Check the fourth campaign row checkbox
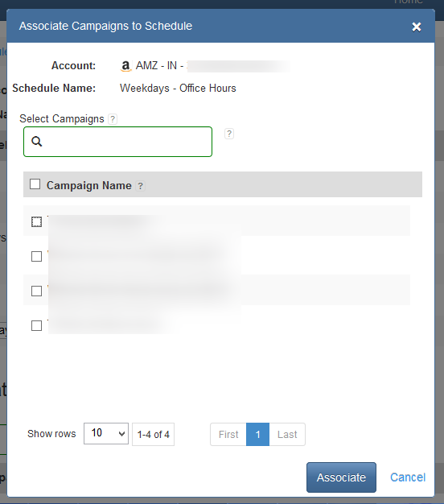 click(x=37, y=325)
